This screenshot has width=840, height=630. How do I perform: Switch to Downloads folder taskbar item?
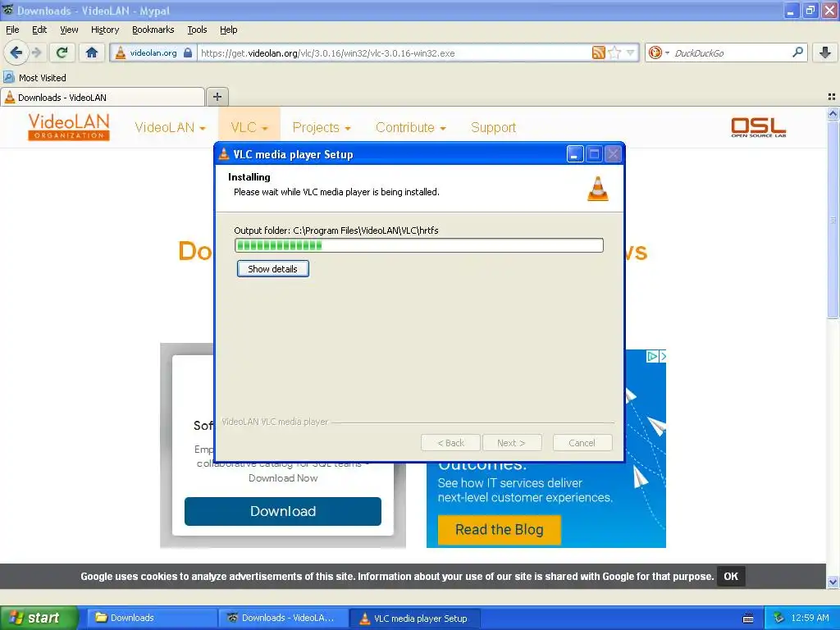click(x=152, y=618)
